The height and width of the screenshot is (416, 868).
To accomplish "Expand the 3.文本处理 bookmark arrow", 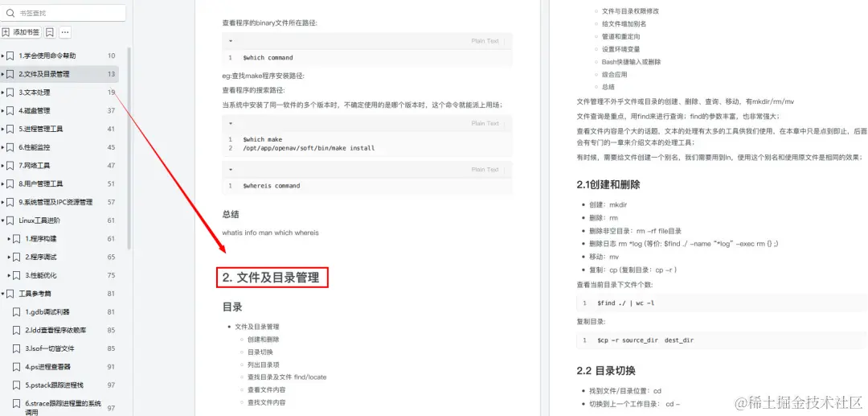I will pos(2,93).
